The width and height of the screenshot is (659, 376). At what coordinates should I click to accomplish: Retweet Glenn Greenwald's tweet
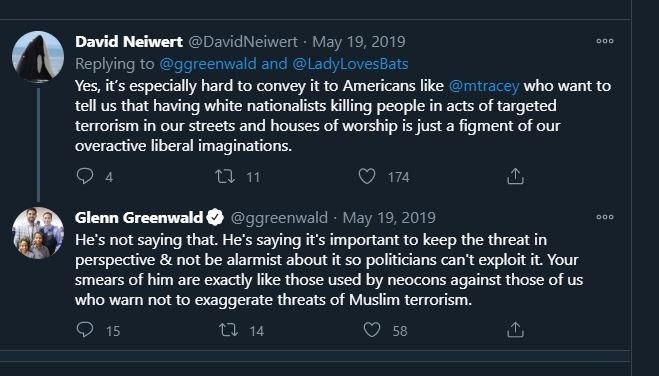click(229, 330)
